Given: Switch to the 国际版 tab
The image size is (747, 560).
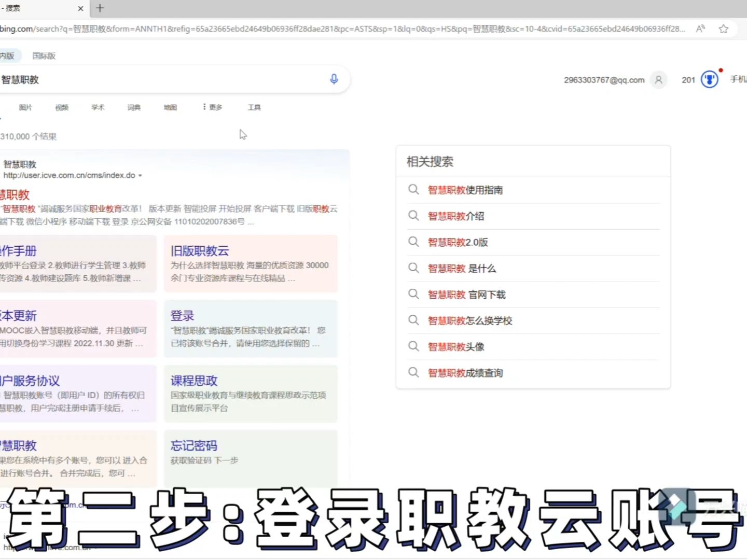Looking at the screenshot, I should pyautogui.click(x=44, y=56).
